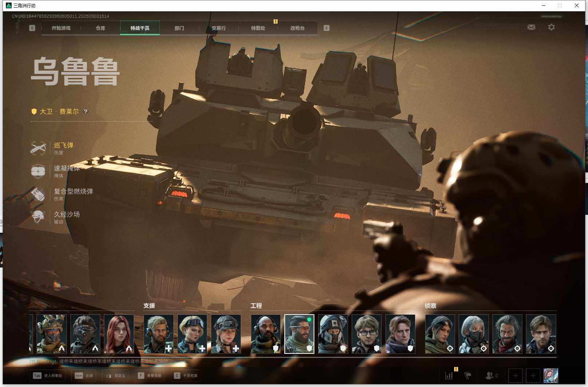View the 复合型燃烧弹 skill icon
588x387 pixels.
point(38,194)
